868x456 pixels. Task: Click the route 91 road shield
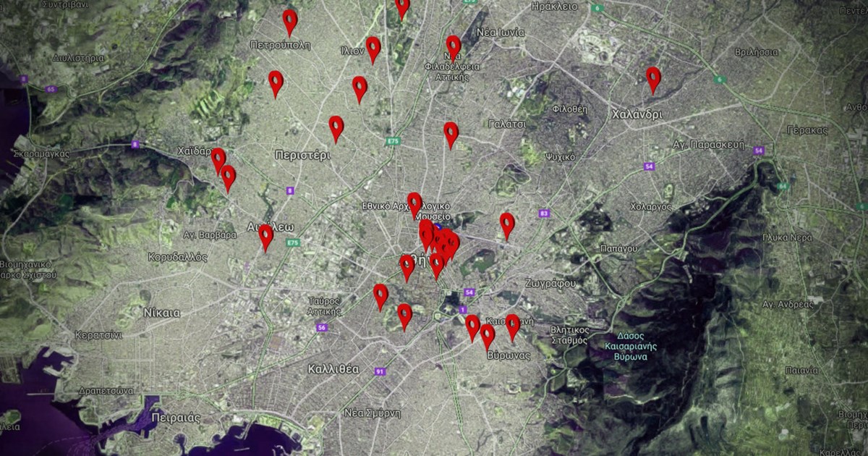[x=380, y=371]
